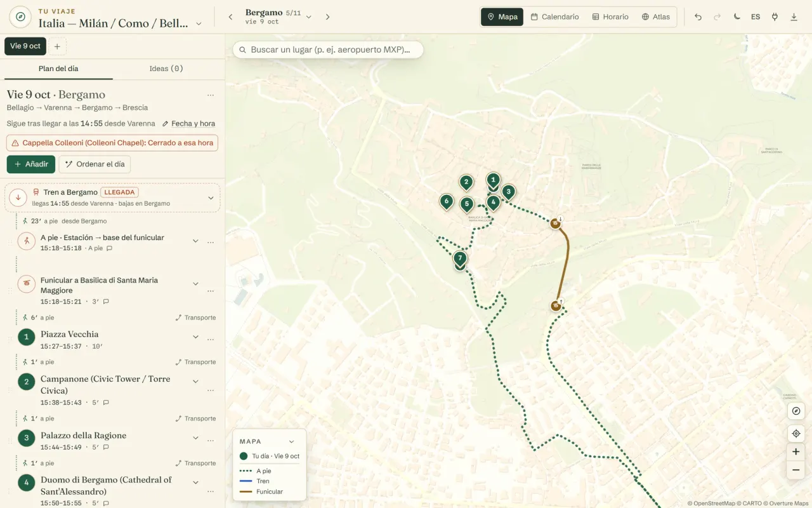Open the note icon on Funicular row
This screenshot has height=508, width=812.
pyautogui.click(x=106, y=302)
